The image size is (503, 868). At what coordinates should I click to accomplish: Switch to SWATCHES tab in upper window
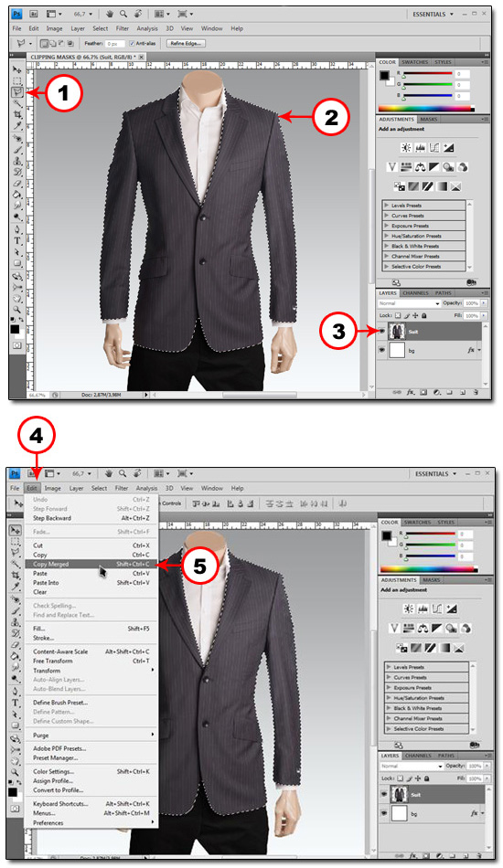[x=415, y=62]
